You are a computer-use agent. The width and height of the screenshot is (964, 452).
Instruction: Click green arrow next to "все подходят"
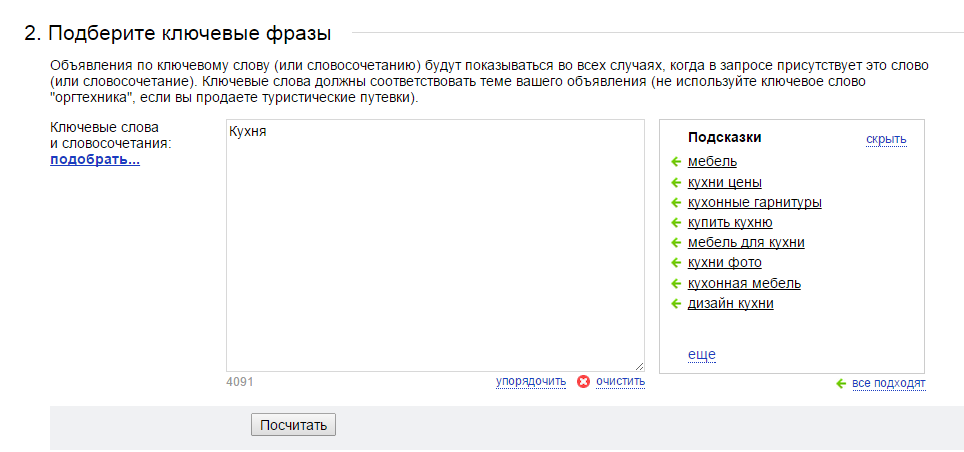coord(842,383)
